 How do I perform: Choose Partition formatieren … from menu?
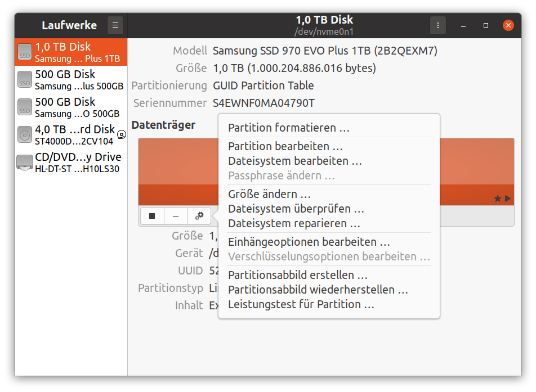pyautogui.click(x=289, y=128)
